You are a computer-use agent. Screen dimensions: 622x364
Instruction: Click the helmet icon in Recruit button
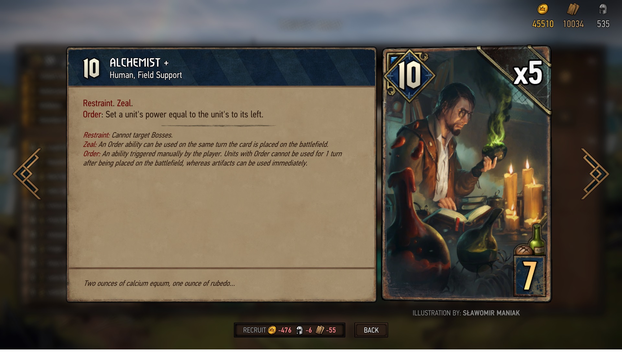pos(299,330)
